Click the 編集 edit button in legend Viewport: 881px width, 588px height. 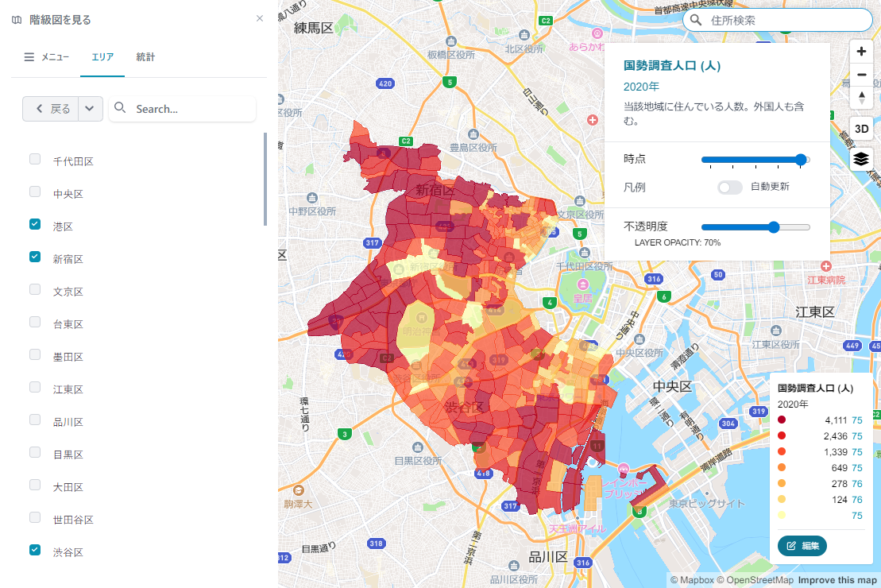tap(802, 546)
